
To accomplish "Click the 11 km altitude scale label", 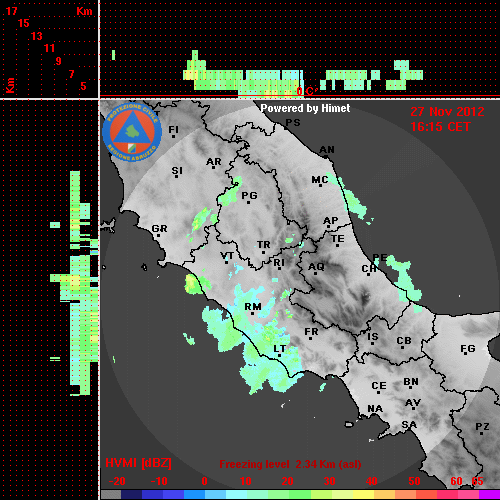I will point(49,48).
